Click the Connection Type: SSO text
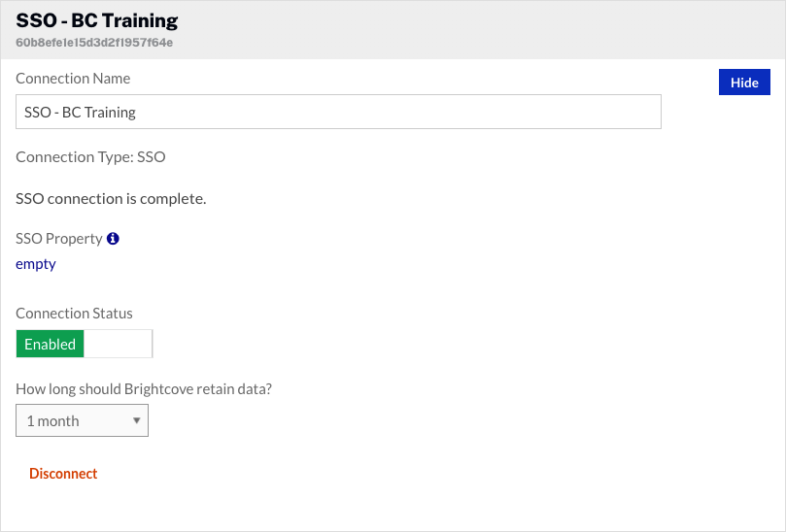The image size is (786, 532). [90, 156]
